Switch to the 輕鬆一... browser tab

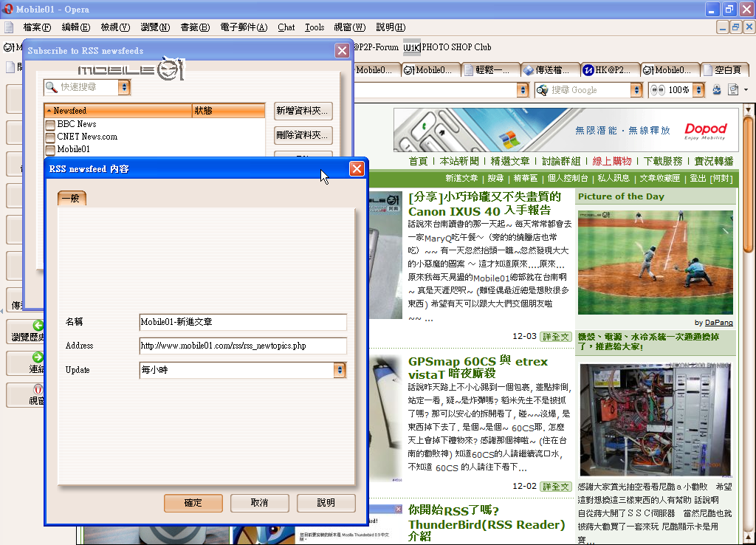tap(491, 70)
